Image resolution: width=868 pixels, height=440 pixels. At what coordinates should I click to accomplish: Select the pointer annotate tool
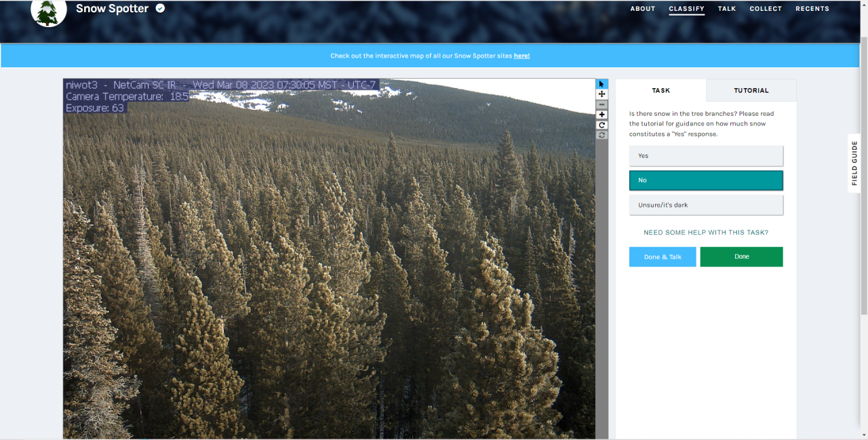[602, 84]
